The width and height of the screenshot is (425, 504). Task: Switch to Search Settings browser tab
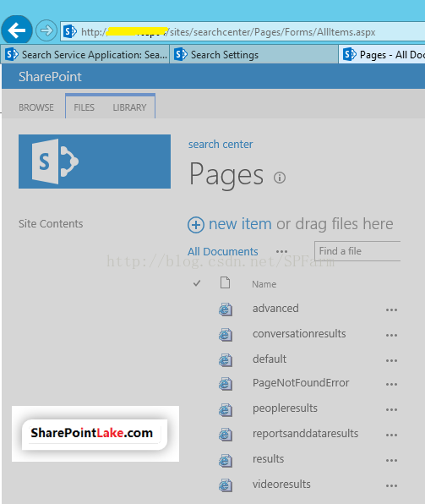click(x=253, y=55)
